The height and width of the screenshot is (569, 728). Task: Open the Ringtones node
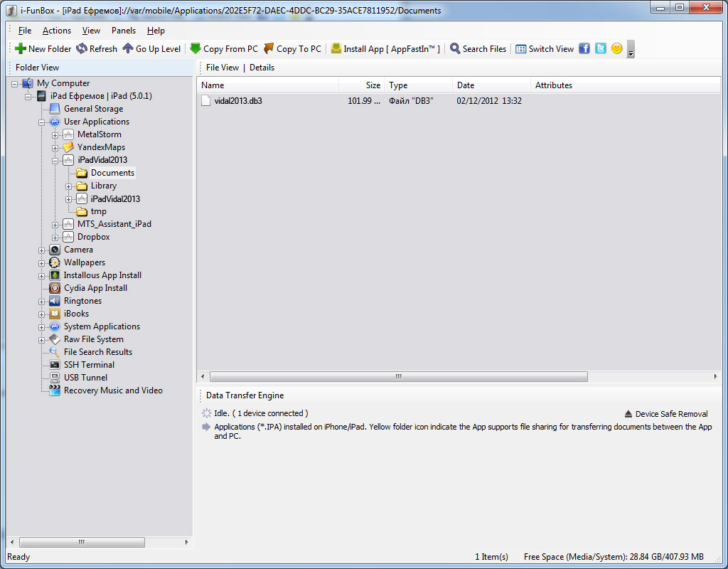(x=82, y=301)
